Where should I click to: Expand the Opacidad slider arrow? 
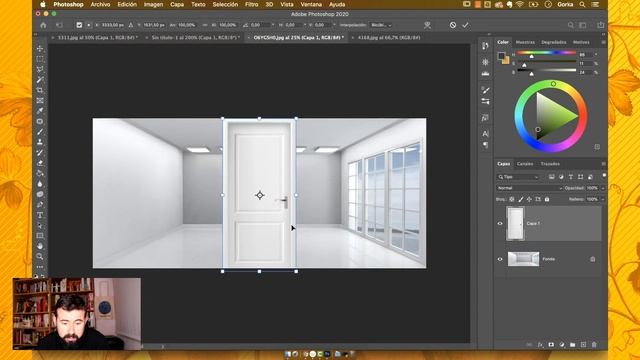(603, 188)
